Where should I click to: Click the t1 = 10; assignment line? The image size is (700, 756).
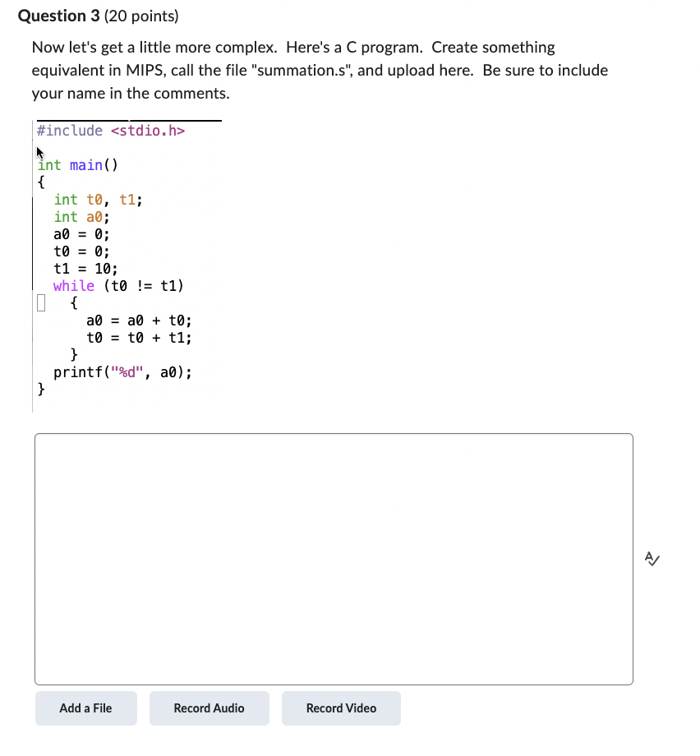[x=84, y=268]
